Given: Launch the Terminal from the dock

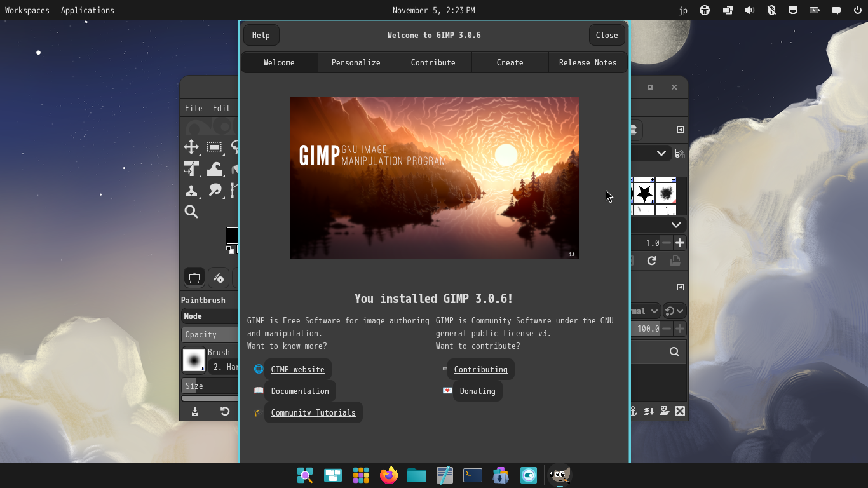Looking at the screenshot, I should [473, 475].
